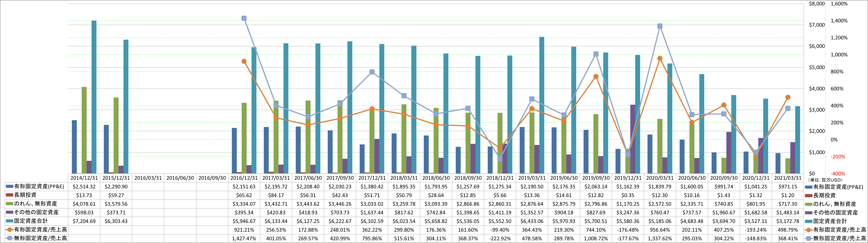Click the green bar above 2015/12/31
This screenshot has height=243, width=868.
(x=116, y=136)
